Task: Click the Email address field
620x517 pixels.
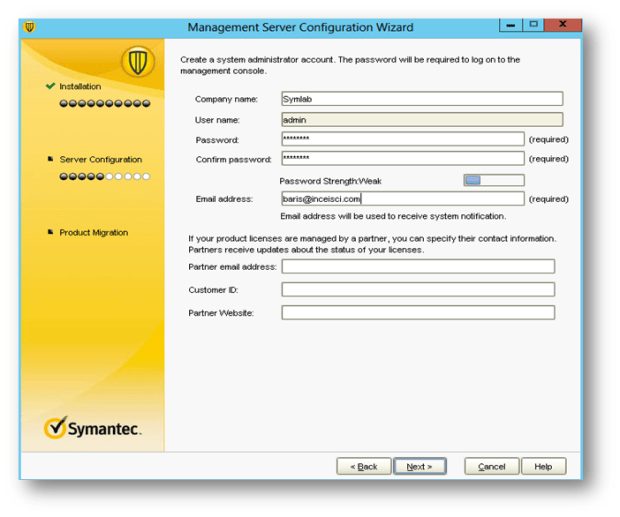Action: click(x=402, y=199)
